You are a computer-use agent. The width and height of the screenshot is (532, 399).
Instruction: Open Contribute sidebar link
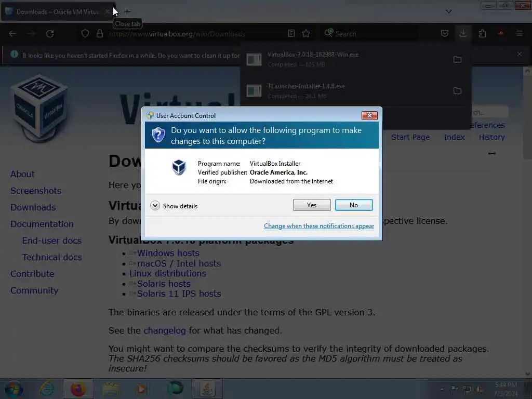click(32, 274)
